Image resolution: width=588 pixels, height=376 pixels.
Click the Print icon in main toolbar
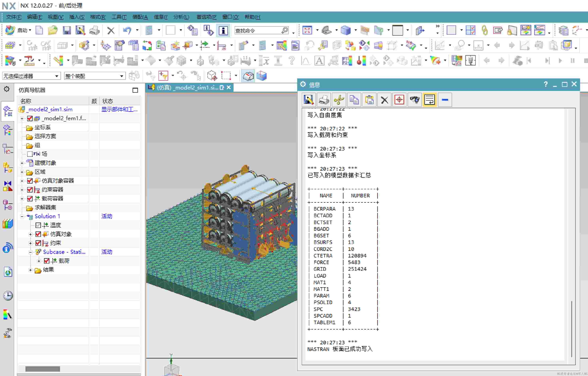(x=94, y=30)
